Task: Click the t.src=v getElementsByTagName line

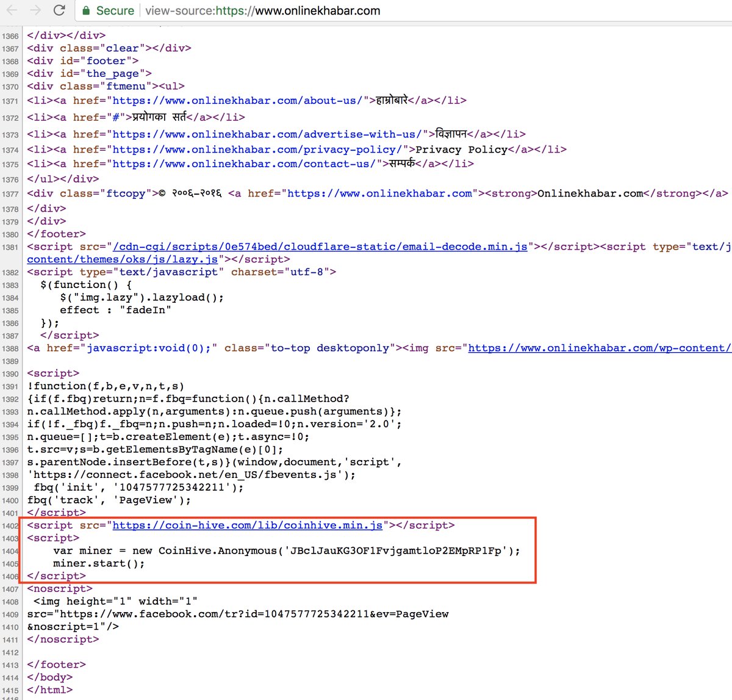Action: (x=155, y=449)
